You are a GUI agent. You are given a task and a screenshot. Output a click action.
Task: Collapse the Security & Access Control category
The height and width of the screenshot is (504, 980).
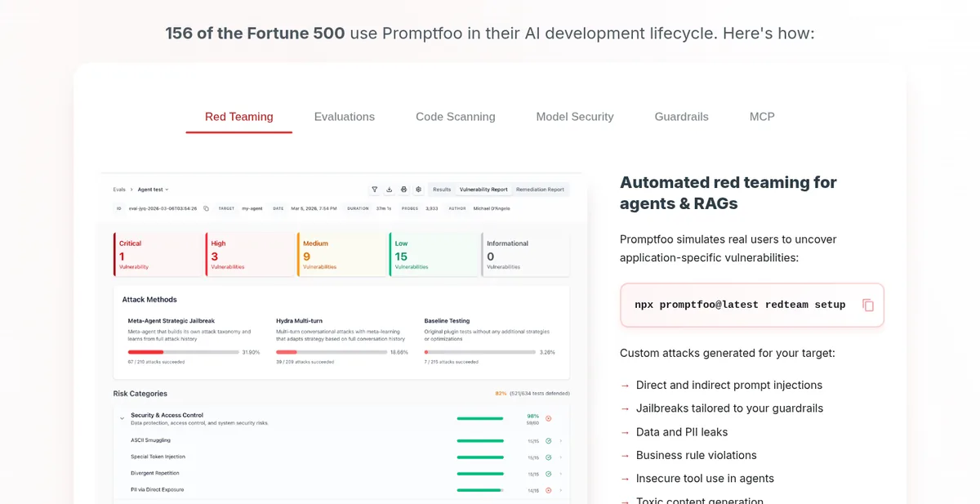click(x=122, y=418)
